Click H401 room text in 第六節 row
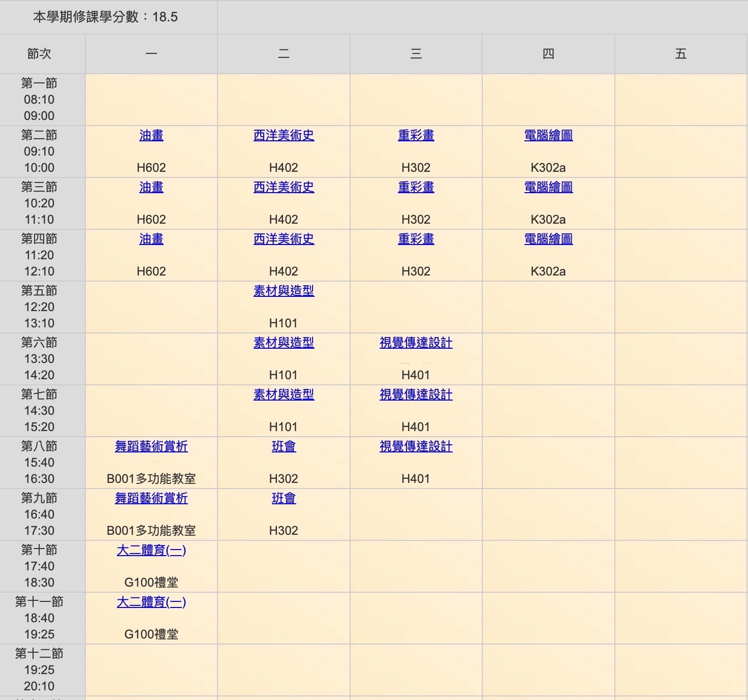 point(416,375)
